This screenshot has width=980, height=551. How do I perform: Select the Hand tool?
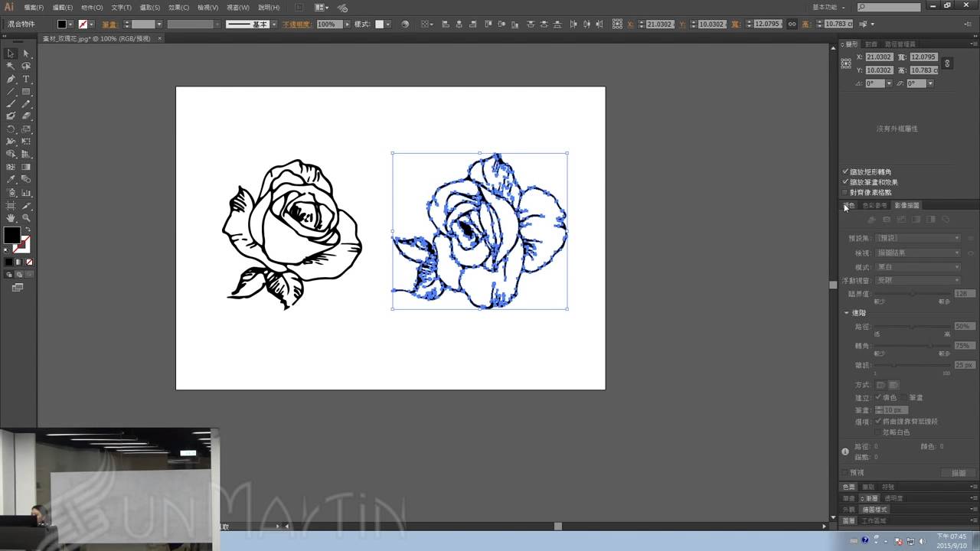tap(11, 218)
